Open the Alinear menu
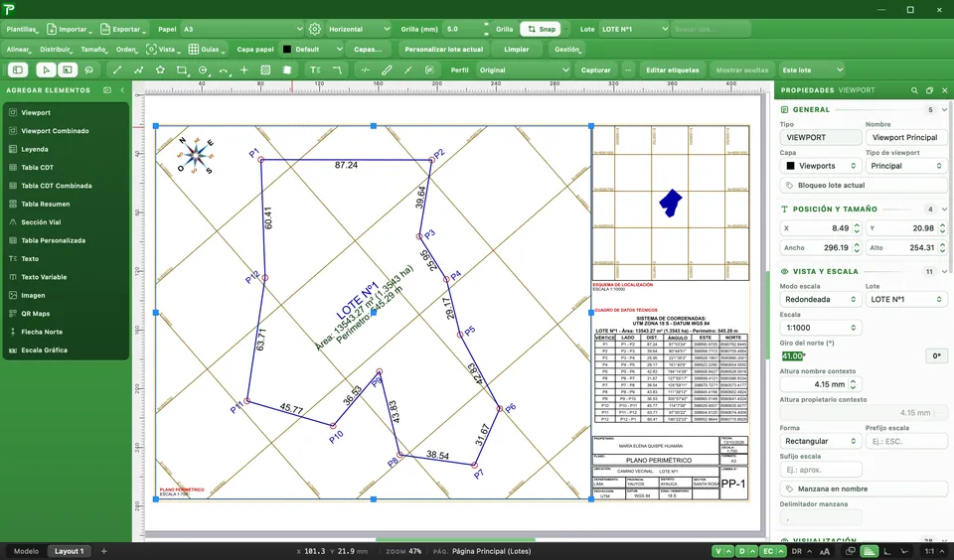The width and height of the screenshot is (954, 560). tap(19, 50)
